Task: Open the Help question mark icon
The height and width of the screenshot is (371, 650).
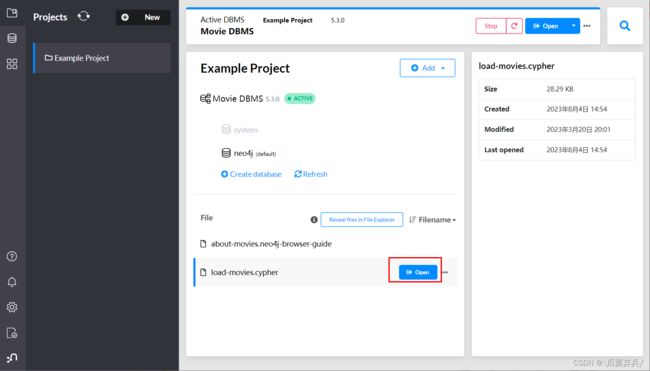Action: click(12, 256)
